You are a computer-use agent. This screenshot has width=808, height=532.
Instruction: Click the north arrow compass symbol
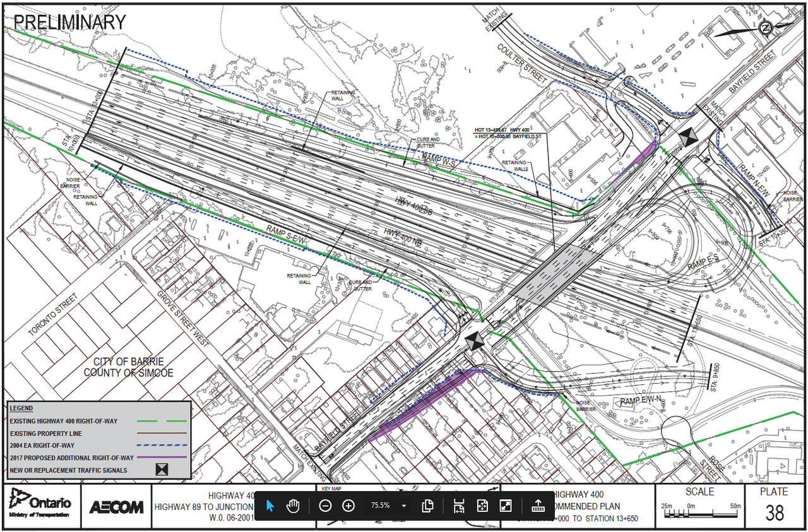[765, 27]
